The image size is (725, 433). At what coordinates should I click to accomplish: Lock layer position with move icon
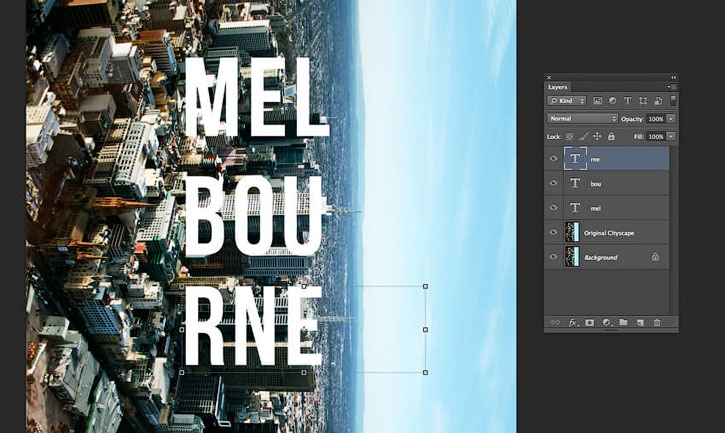[x=597, y=136]
